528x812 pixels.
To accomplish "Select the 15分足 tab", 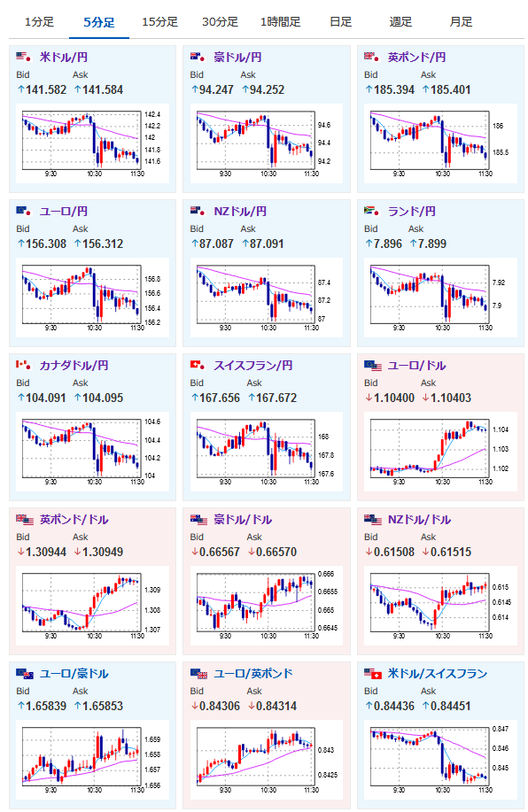I will [159, 22].
